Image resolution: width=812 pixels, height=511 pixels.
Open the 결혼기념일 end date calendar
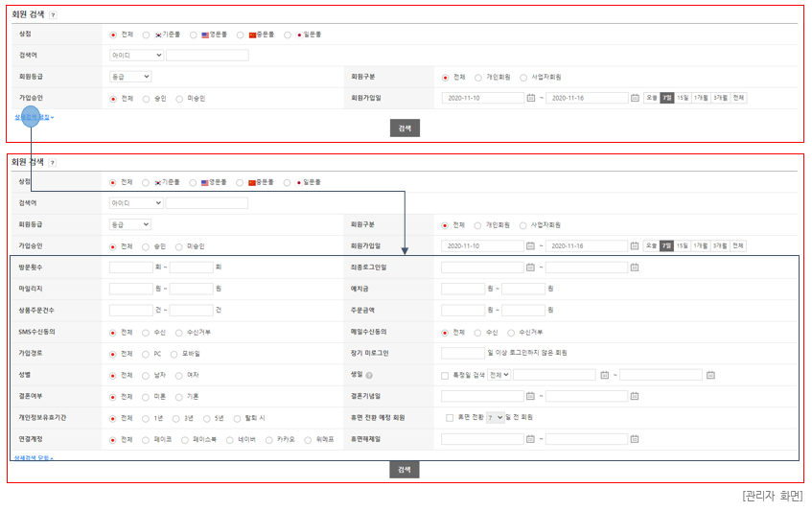click(x=635, y=396)
